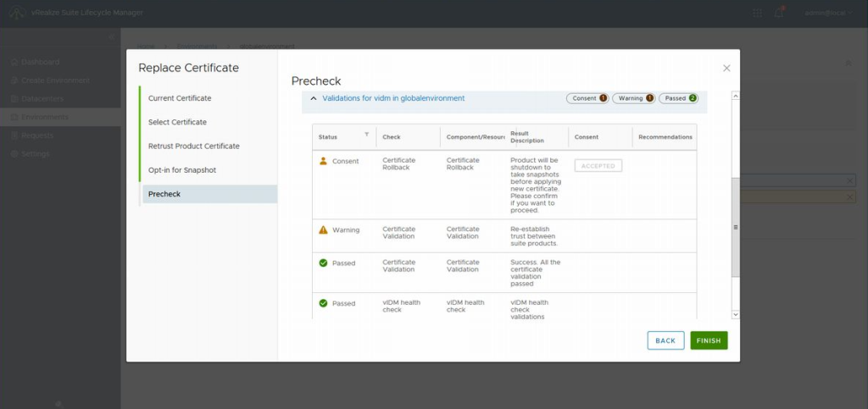
Task: Click the collapse double-chevron at page top right
Action: click(x=848, y=64)
